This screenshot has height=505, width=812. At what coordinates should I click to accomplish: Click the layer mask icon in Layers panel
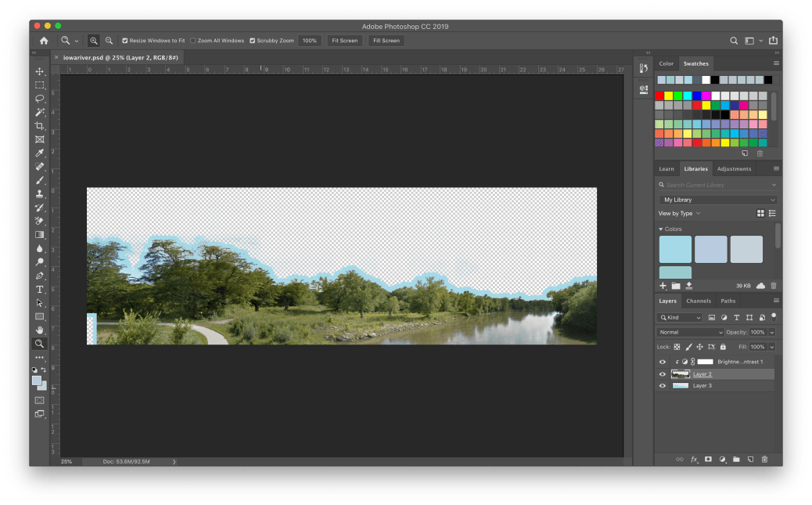708,460
